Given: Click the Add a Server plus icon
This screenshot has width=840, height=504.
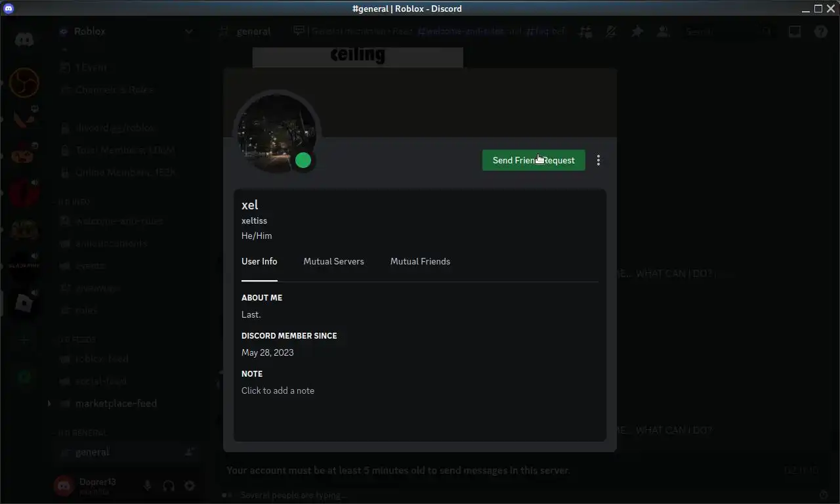Looking at the screenshot, I should (24, 340).
